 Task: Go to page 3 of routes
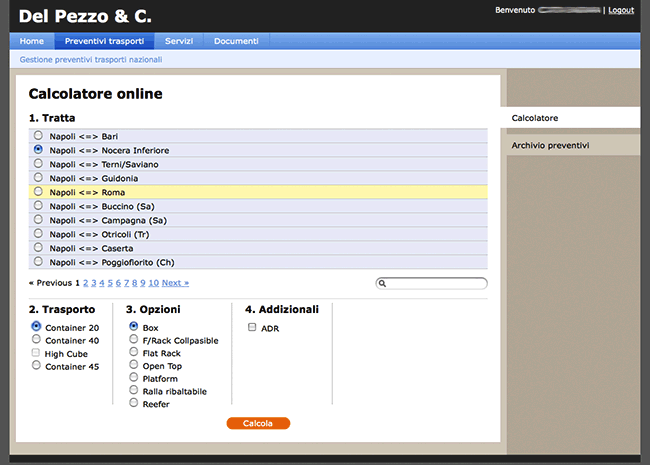pyautogui.click(x=94, y=283)
